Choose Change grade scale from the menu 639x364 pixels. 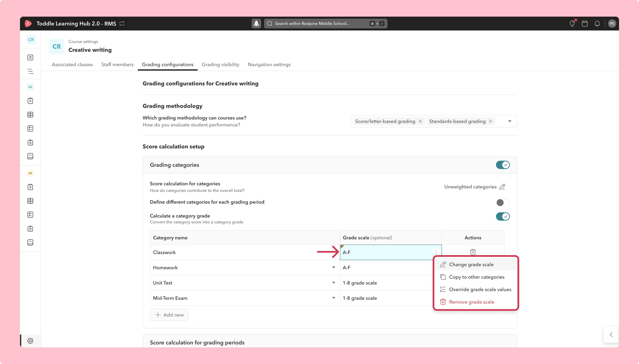click(476, 264)
